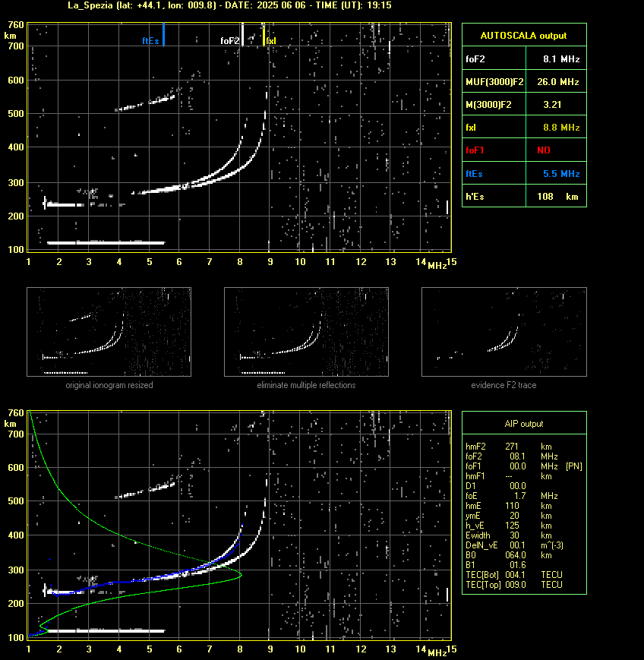
Task: Select the DelN_vE 00.1 value
Action: point(518,545)
